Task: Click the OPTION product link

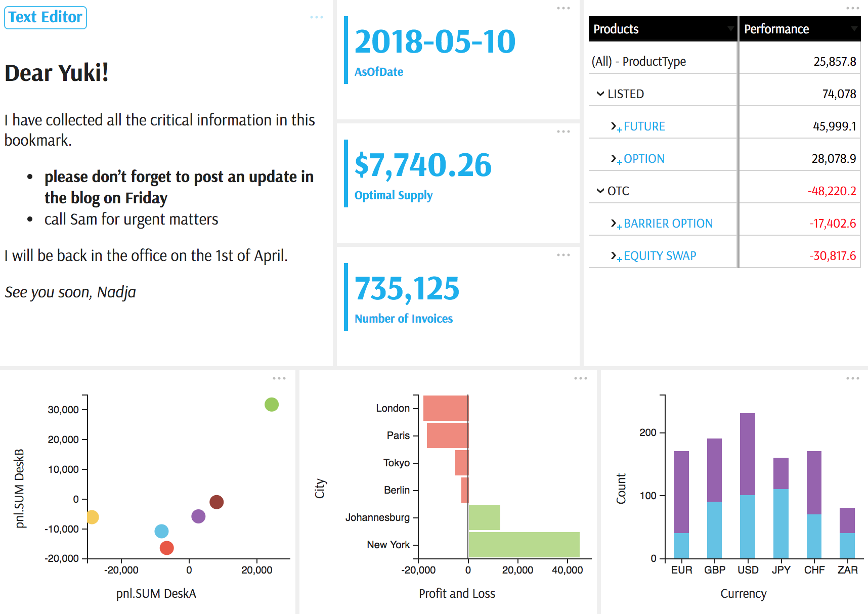Action: tap(644, 159)
